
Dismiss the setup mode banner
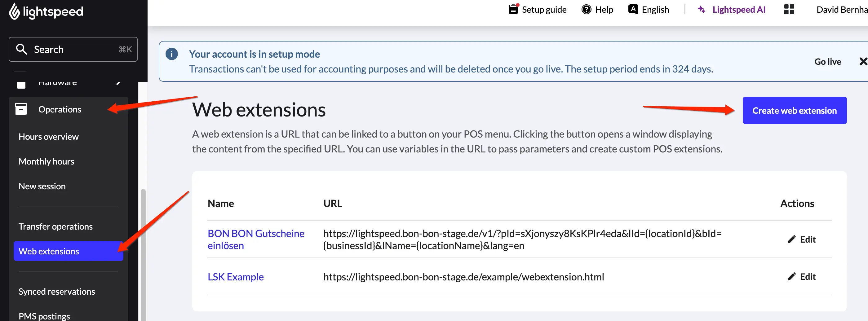pos(863,61)
